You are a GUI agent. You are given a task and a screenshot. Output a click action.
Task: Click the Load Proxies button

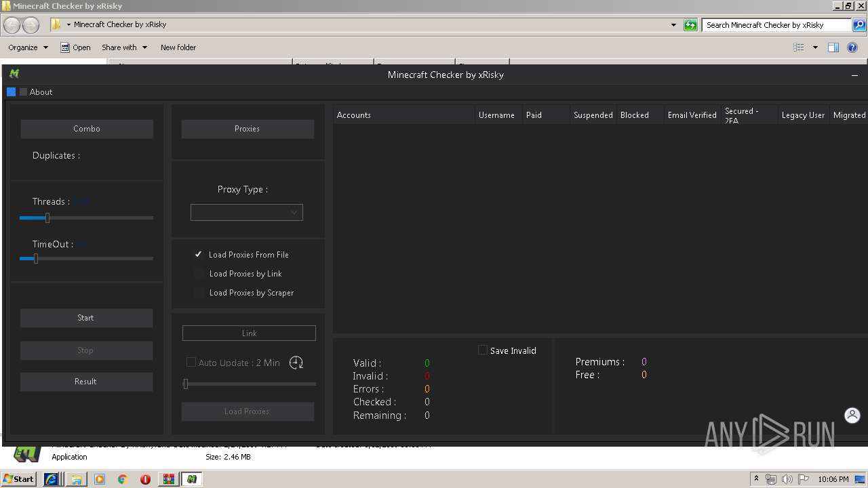(x=248, y=411)
